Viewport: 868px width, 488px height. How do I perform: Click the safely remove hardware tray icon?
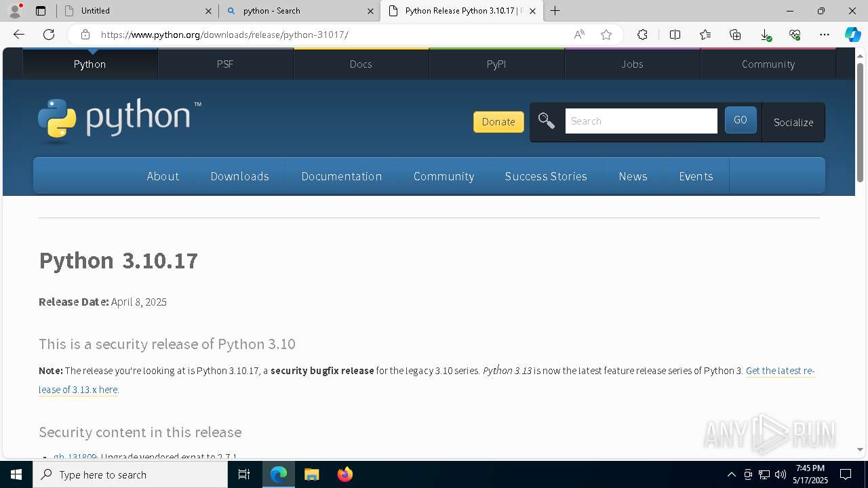tap(748, 474)
